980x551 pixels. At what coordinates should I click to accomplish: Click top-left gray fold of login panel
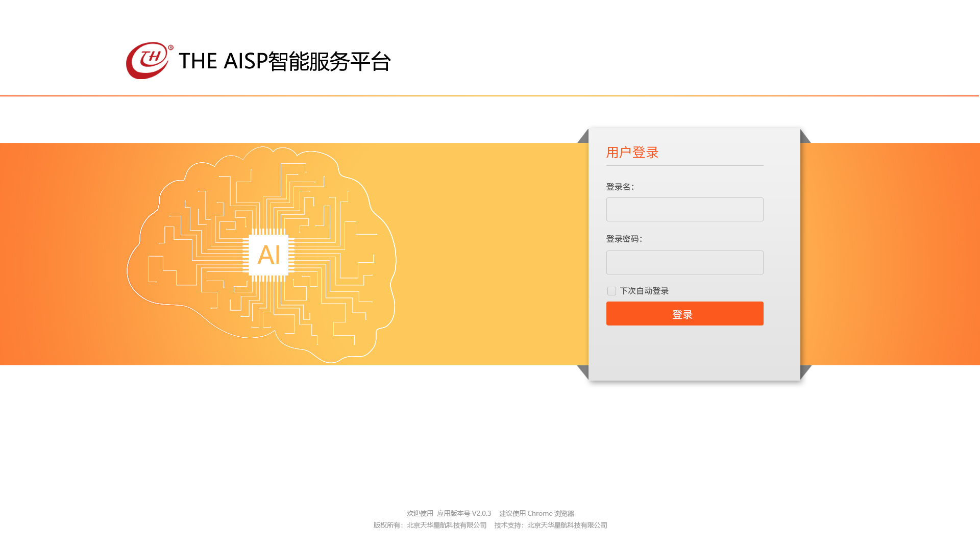click(584, 137)
